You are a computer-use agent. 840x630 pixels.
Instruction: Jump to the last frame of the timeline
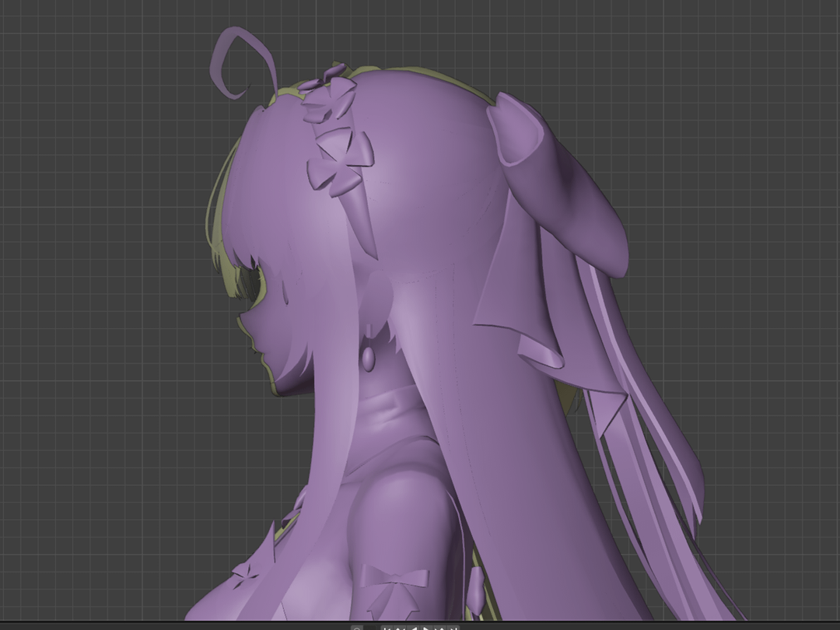(x=453, y=628)
